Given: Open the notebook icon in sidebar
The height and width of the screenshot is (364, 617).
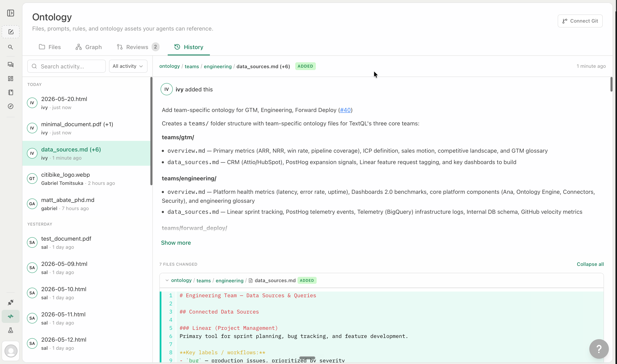Looking at the screenshot, I should (11, 92).
